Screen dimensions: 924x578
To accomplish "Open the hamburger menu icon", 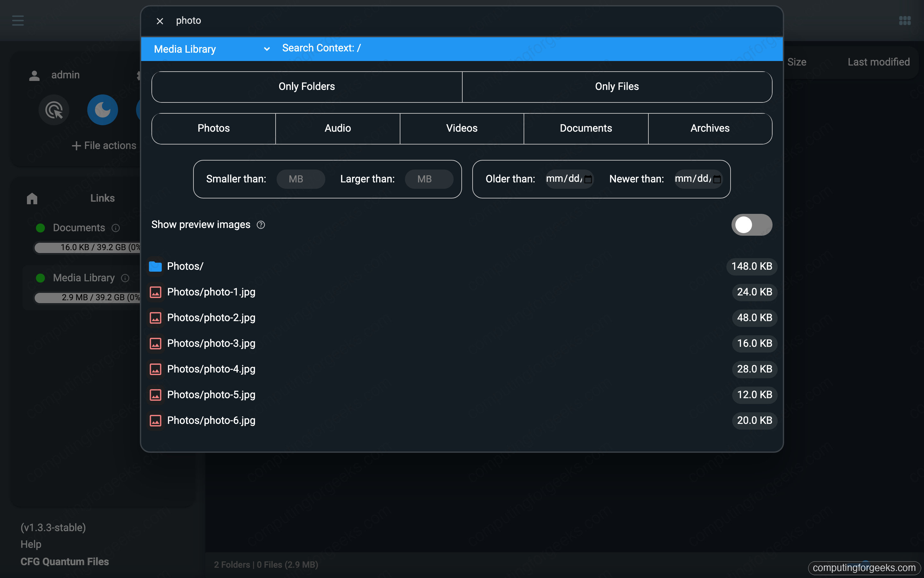I will (x=18, y=20).
